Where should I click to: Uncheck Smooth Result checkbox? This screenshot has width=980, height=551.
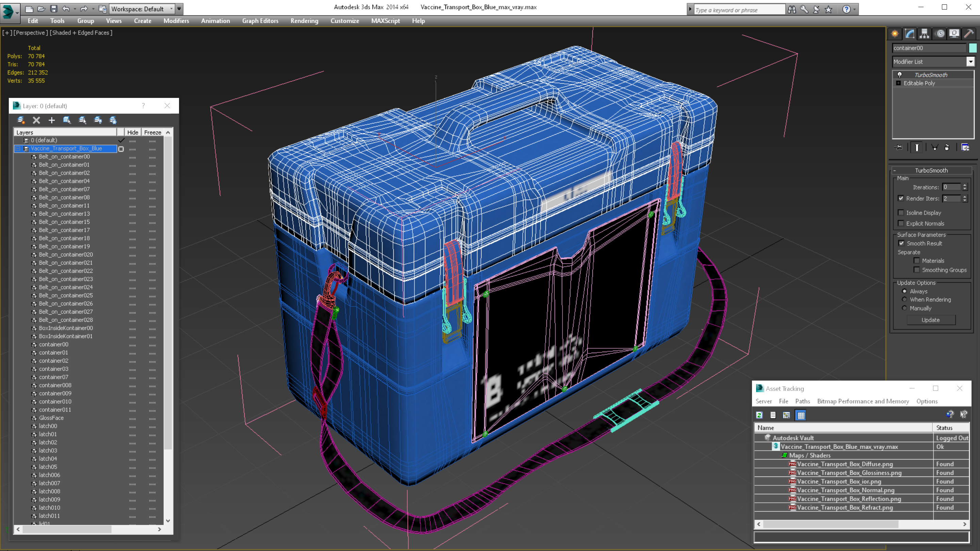pos(901,244)
